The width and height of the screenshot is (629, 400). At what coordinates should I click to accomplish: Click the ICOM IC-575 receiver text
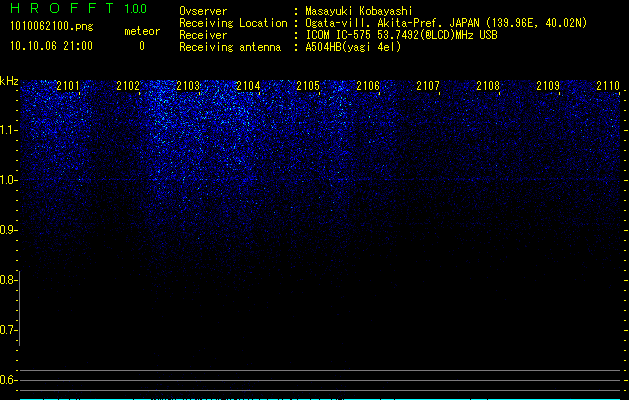[x=401, y=35]
